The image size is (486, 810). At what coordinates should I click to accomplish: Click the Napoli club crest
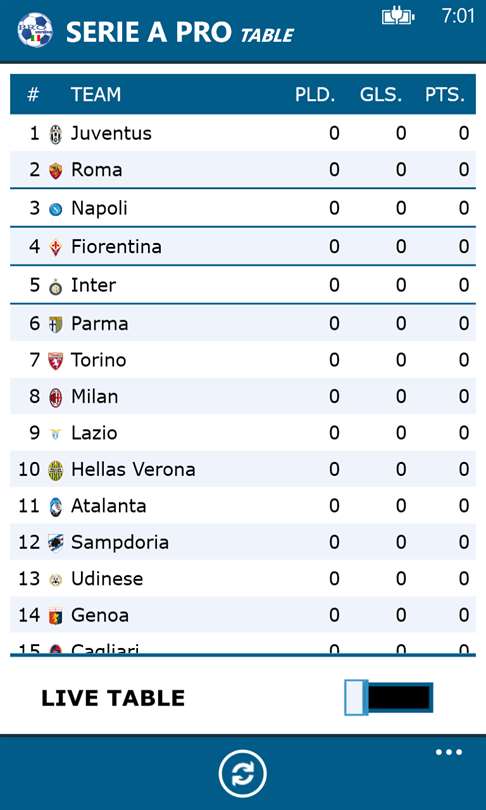click(x=56, y=209)
